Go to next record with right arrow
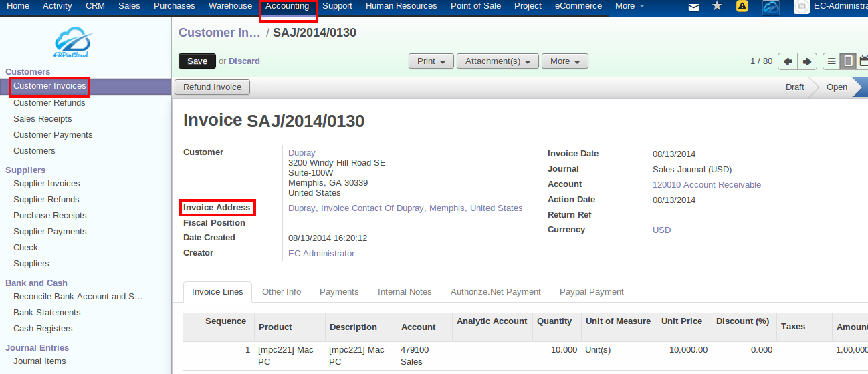Viewport: 868px width, 374px height. click(x=807, y=61)
